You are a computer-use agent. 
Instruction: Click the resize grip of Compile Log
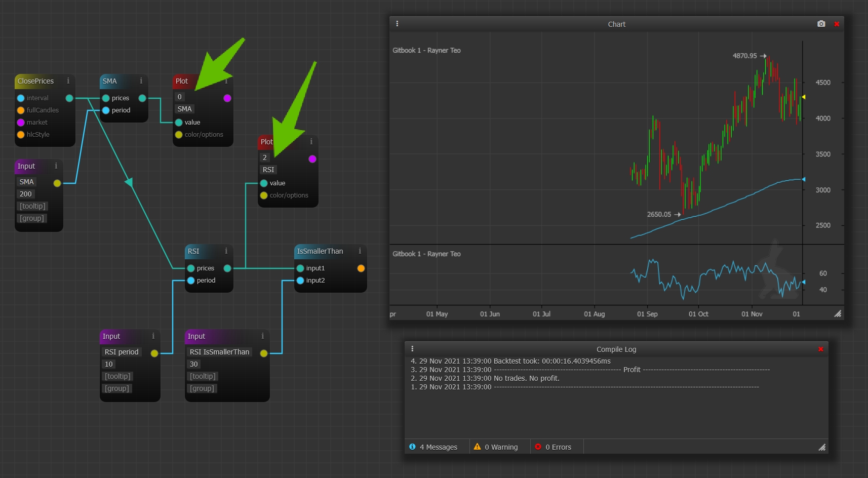point(821,447)
